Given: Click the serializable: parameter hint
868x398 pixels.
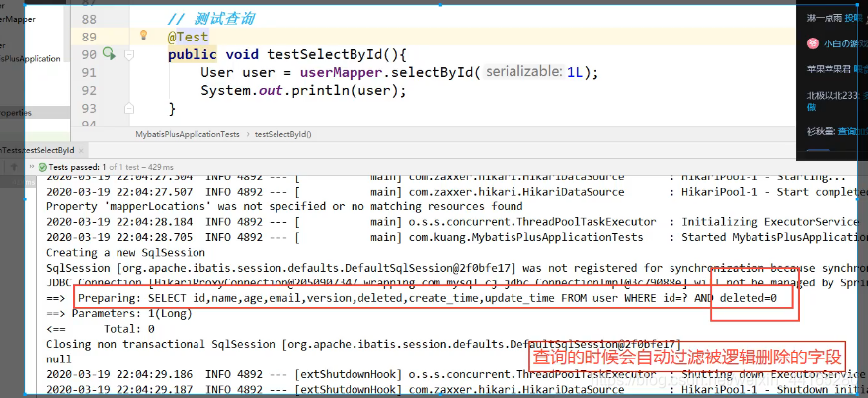Looking at the screenshot, I should pyautogui.click(x=523, y=72).
